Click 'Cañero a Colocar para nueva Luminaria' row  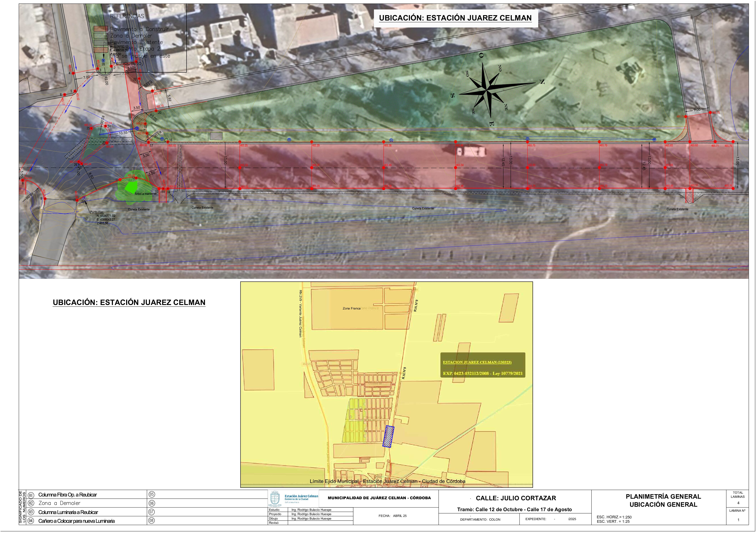tap(76, 521)
